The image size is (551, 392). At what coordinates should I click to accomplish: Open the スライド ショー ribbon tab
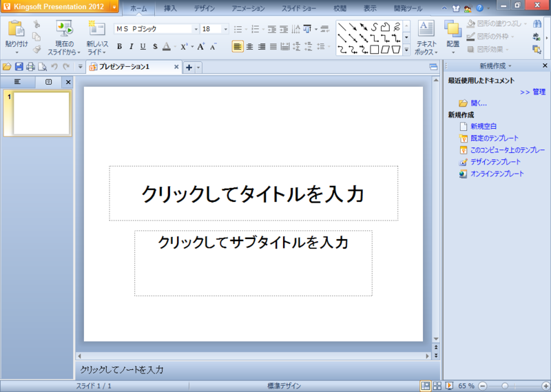pos(299,8)
